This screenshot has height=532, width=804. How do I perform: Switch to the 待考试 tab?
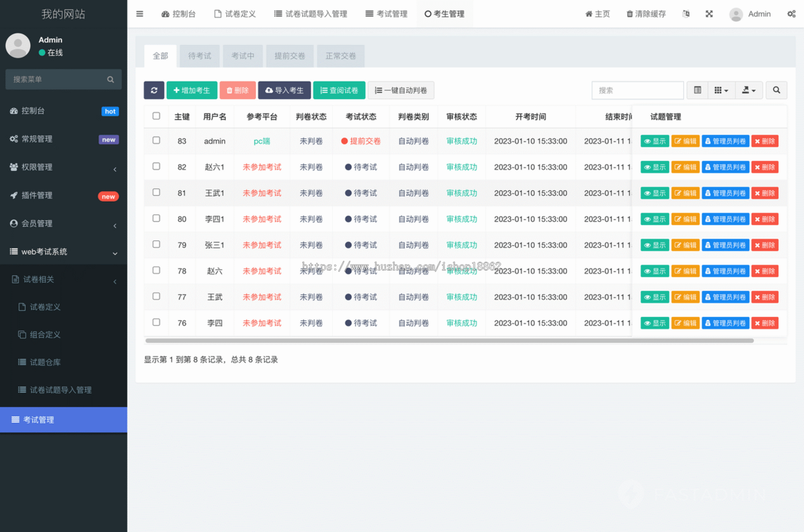199,56
